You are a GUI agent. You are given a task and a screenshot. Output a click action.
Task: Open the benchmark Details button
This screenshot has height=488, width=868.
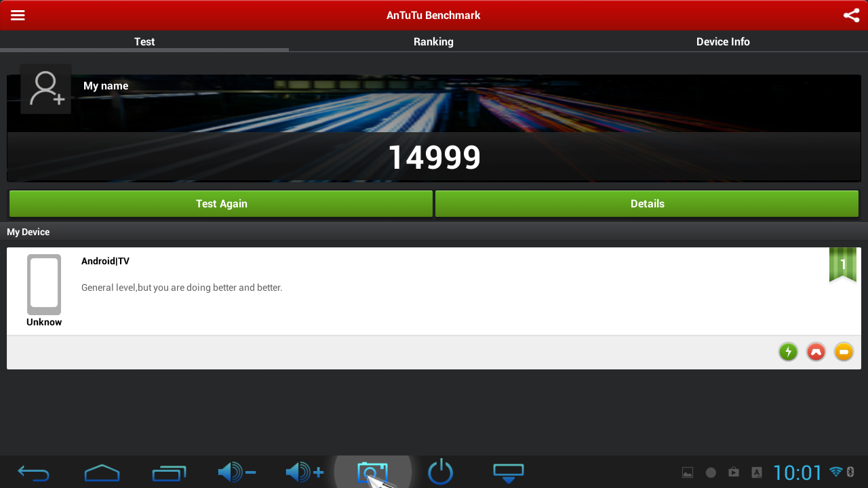pos(647,203)
